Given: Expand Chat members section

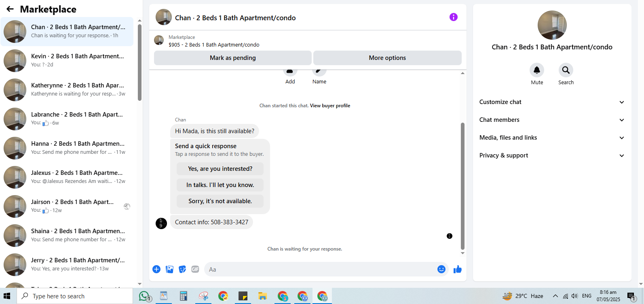Looking at the screenshot, I should tap(552, 120).
